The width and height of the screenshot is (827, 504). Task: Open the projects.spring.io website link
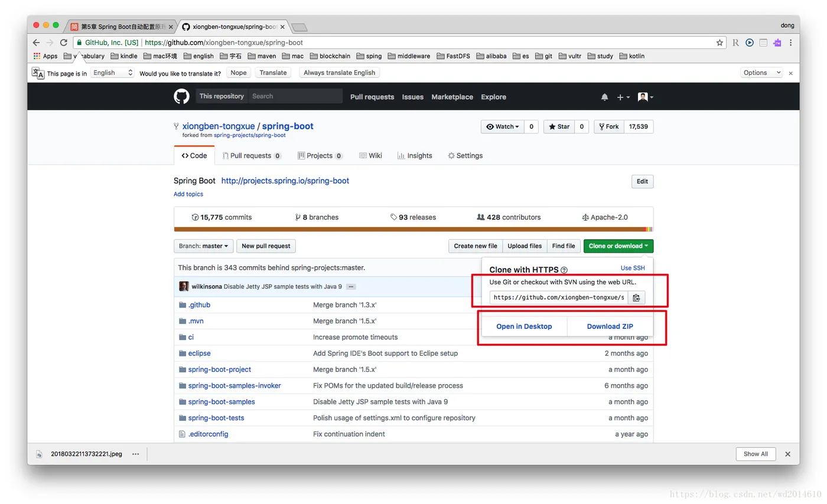pos(285,181)
